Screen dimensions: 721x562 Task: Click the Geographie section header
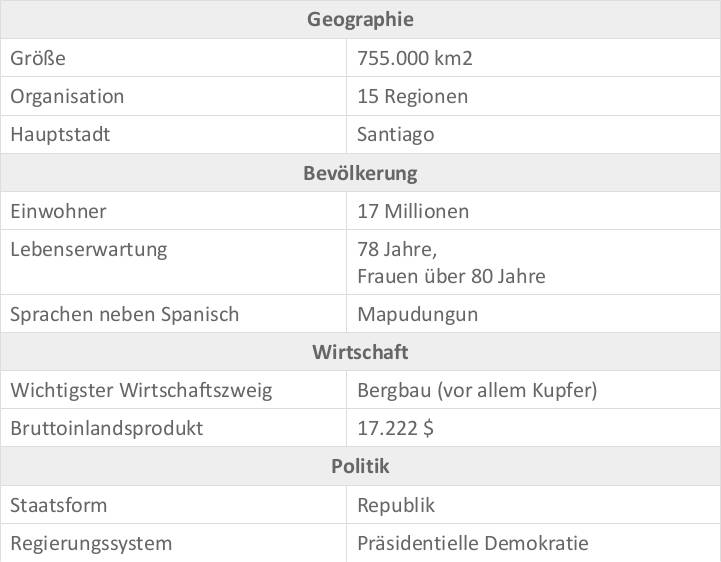click(x=360, y=19)
